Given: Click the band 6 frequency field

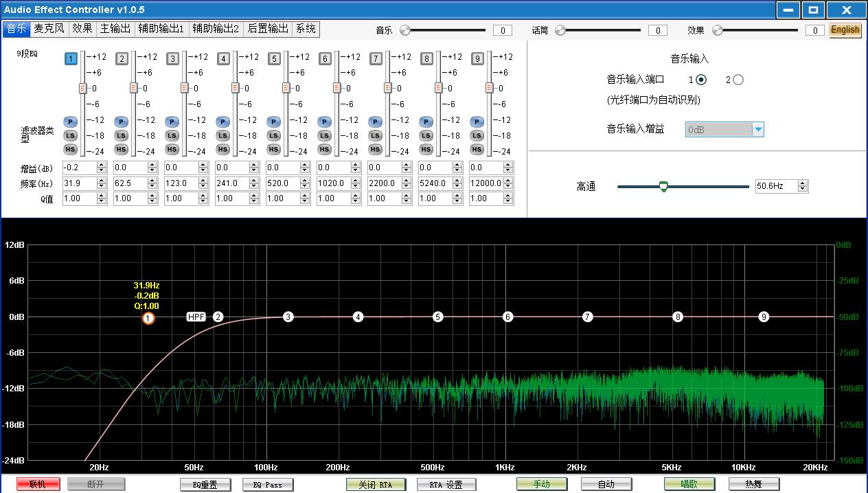Looking at the screenshot, I should click(x=334, y=183).
